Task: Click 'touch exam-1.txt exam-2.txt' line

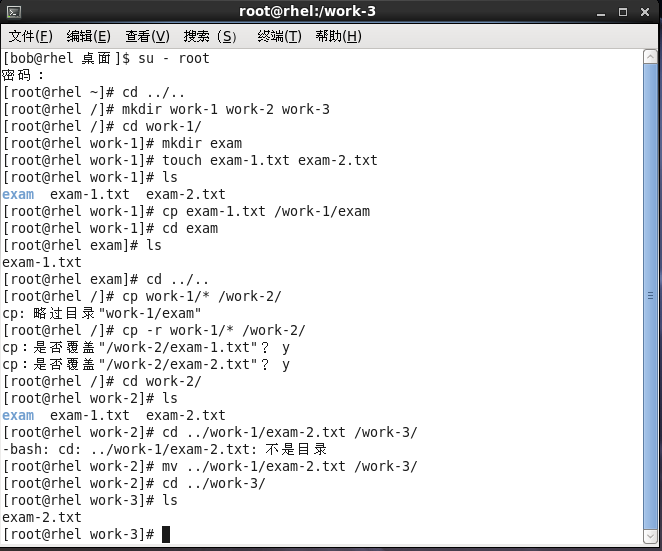Action: [190, 160]
